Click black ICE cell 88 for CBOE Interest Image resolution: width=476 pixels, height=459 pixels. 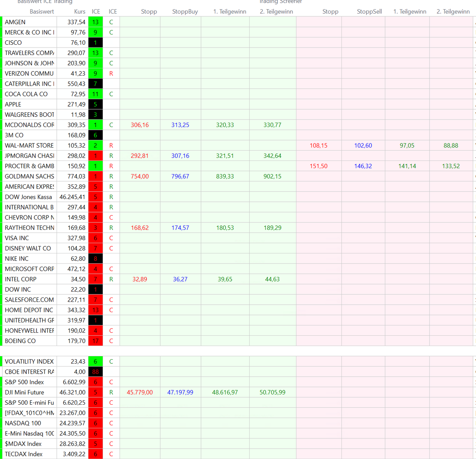[x=95, y=372]
